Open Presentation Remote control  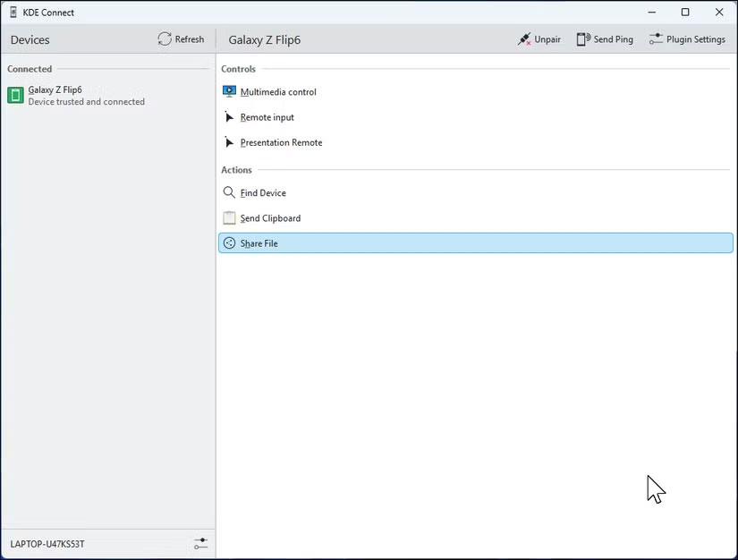point(281,142)
